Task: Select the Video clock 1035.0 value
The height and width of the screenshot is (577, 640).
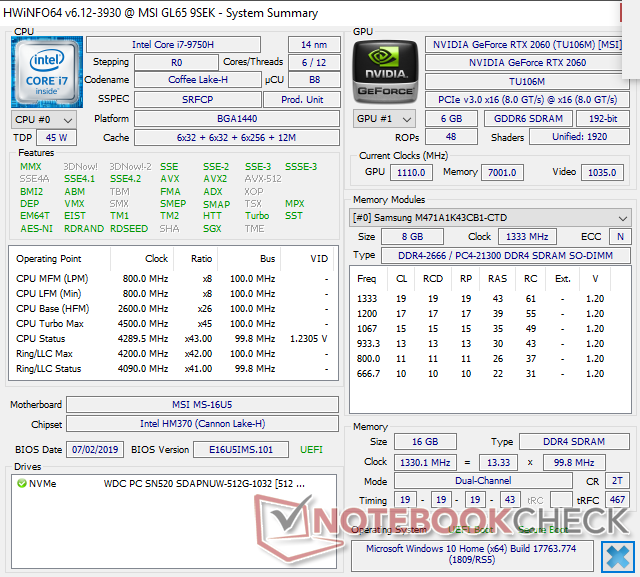Action: (x=602, y=173)
